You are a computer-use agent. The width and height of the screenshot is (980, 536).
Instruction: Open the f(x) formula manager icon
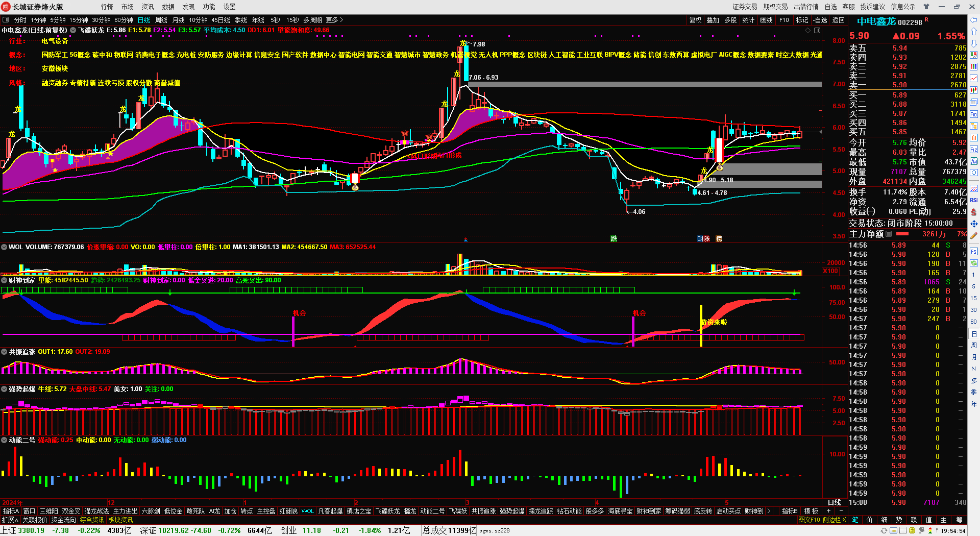coord(974,161)
